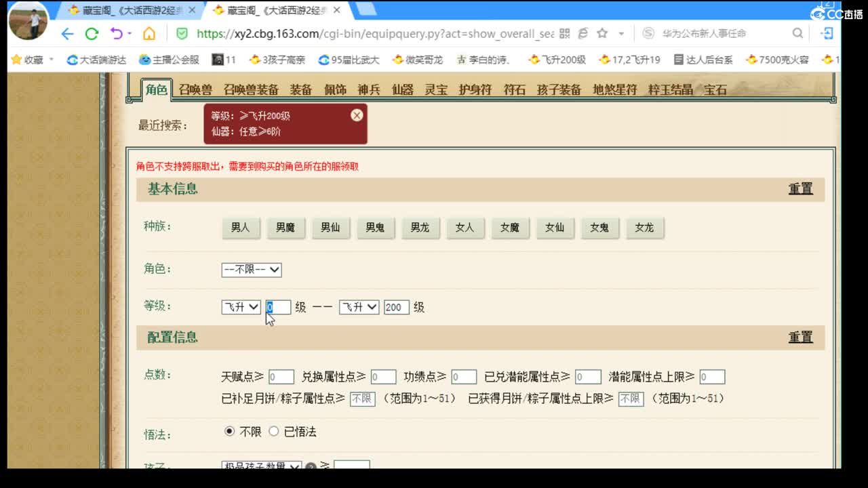Toggle race filter 男鬼
The height and width of the screenshot is (488, 868).
(x=375, y=228)
